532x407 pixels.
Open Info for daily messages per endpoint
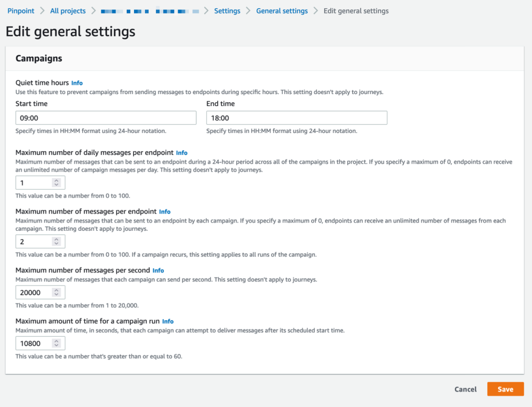[x=182, y=153]
